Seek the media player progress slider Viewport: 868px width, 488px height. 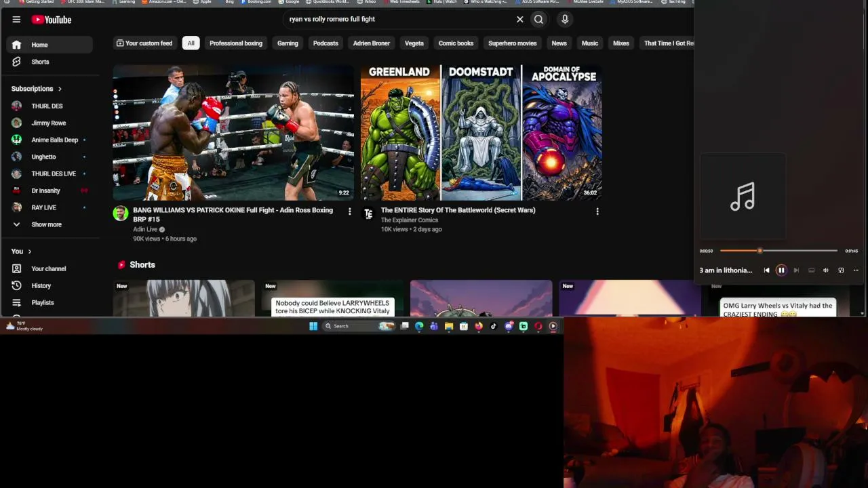pos(778,251)
